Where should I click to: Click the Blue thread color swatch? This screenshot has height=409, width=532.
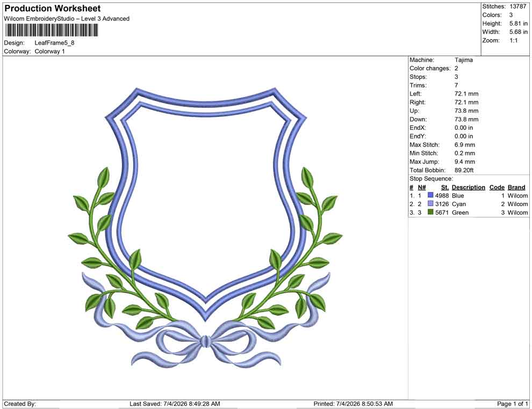(430, 195)
